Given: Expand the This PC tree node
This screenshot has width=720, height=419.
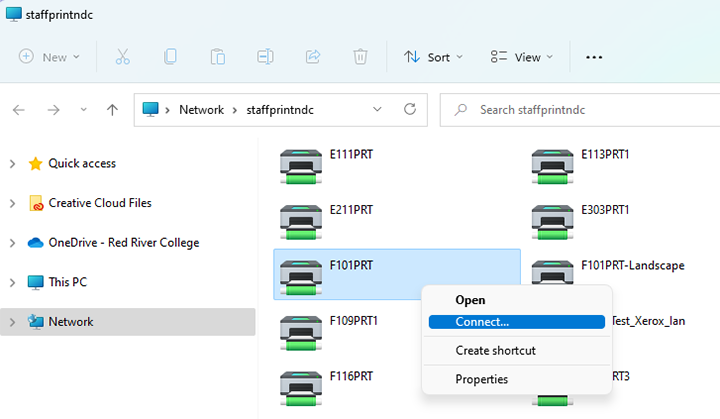Looking at the screenshot, I should tap(12, 283).
